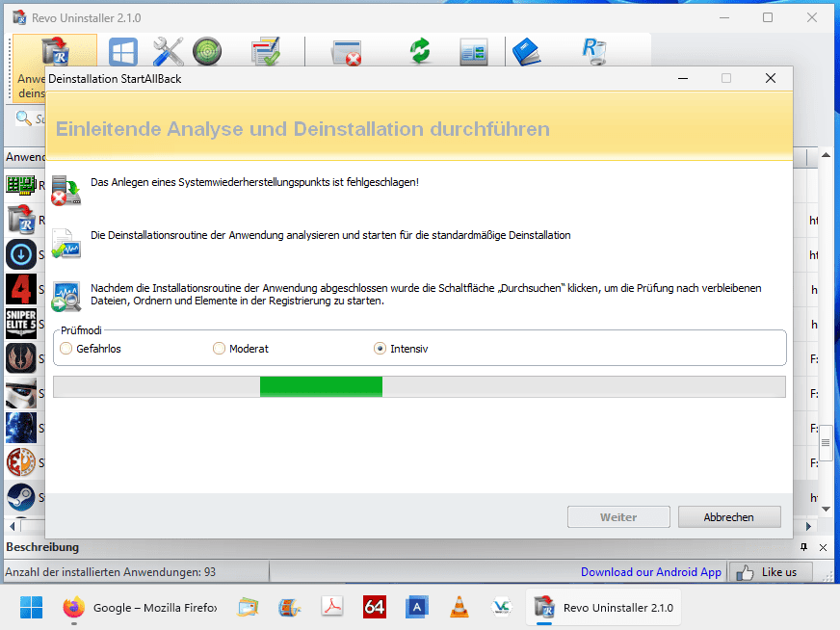Open the blue A taskbar application icon
840x630 pixels.
[x=417, y=607]
